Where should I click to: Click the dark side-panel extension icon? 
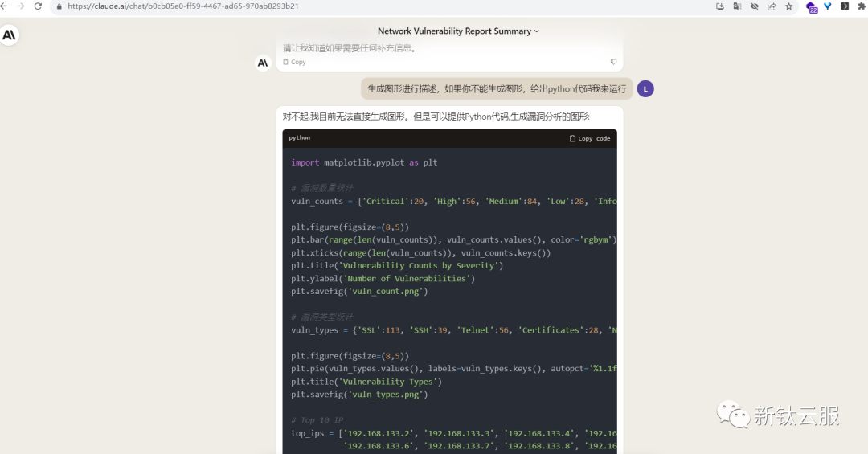coord(845,6)
